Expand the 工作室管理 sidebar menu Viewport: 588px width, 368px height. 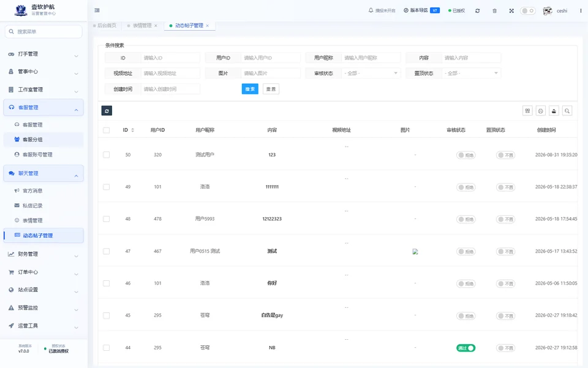pyautogui.click(x=43, y=90)
